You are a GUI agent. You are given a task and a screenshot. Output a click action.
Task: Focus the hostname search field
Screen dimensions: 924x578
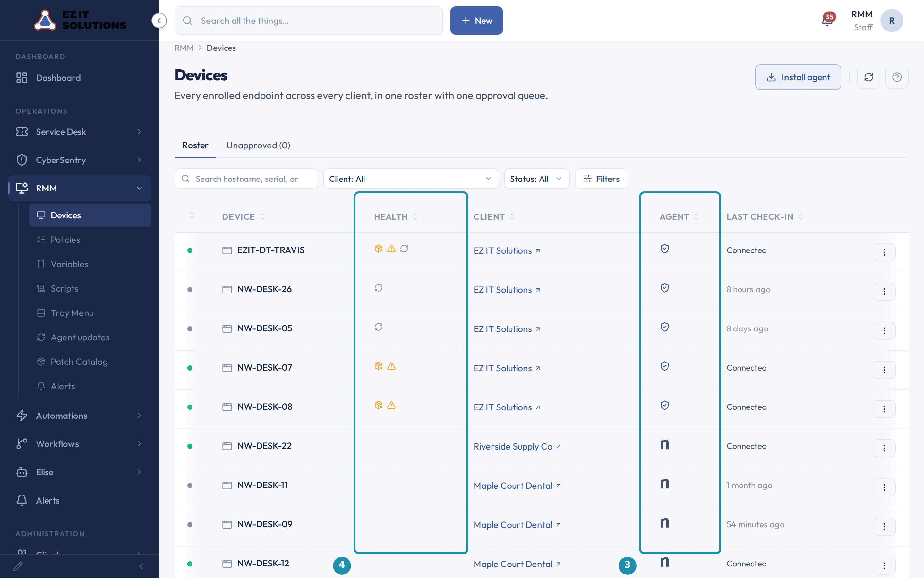[246, 179]
